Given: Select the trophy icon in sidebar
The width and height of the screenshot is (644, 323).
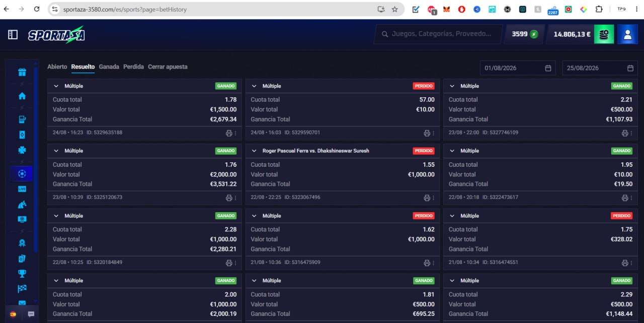Looking at the screenshot, I should pyautogui.click(x=22, y=273).
